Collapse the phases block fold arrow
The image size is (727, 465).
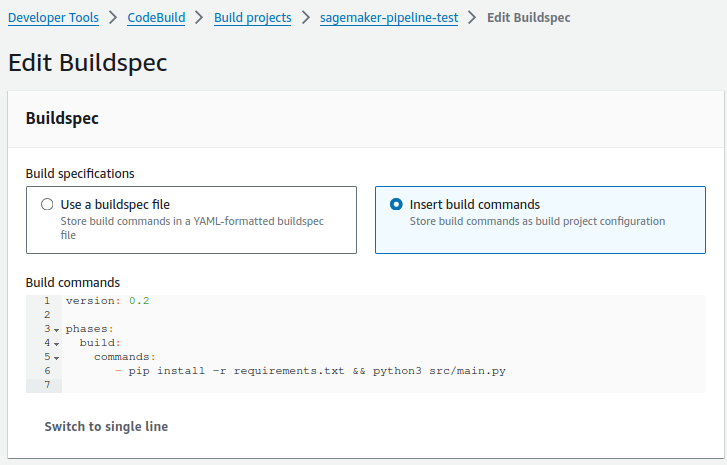[56, 330]
